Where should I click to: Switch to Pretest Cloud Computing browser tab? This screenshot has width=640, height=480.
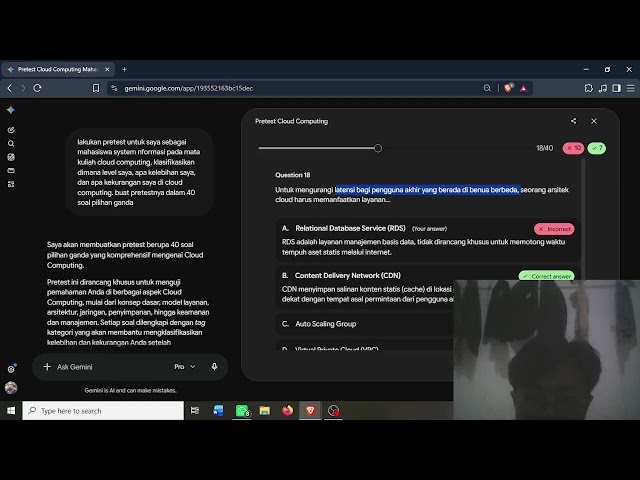point(57,69)
